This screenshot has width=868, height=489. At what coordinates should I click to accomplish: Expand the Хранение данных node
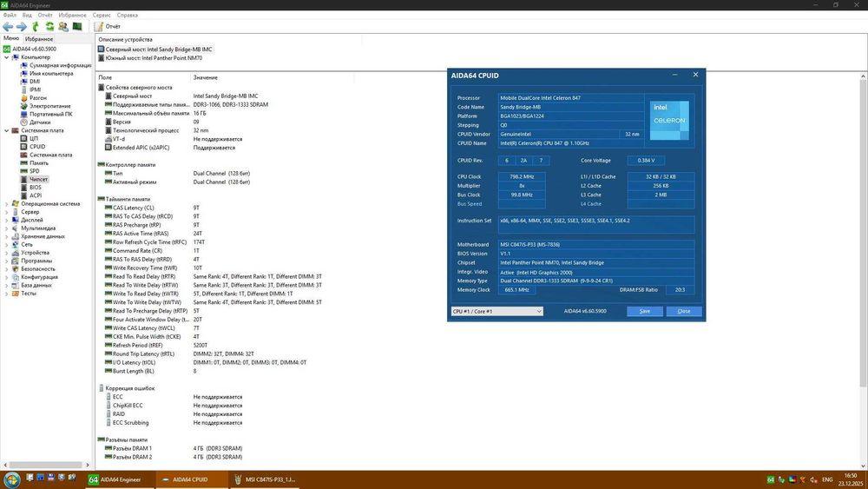click(x=7, y=236)
